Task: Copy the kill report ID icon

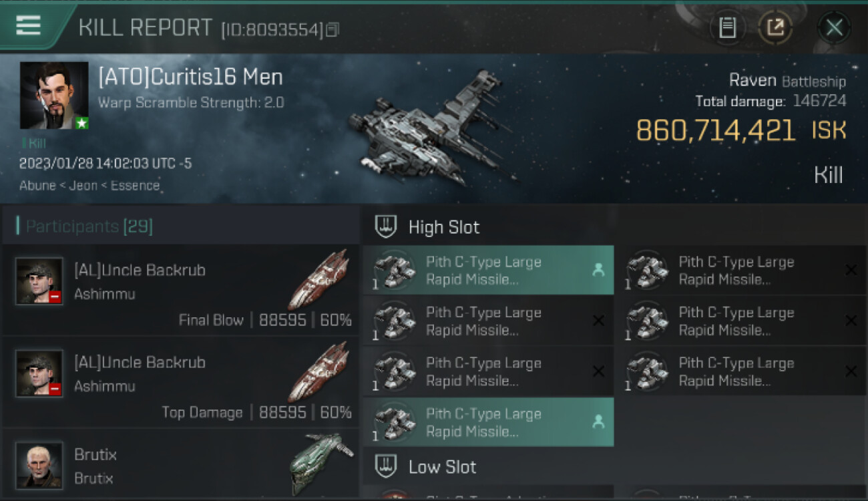Action: (333, 29)
